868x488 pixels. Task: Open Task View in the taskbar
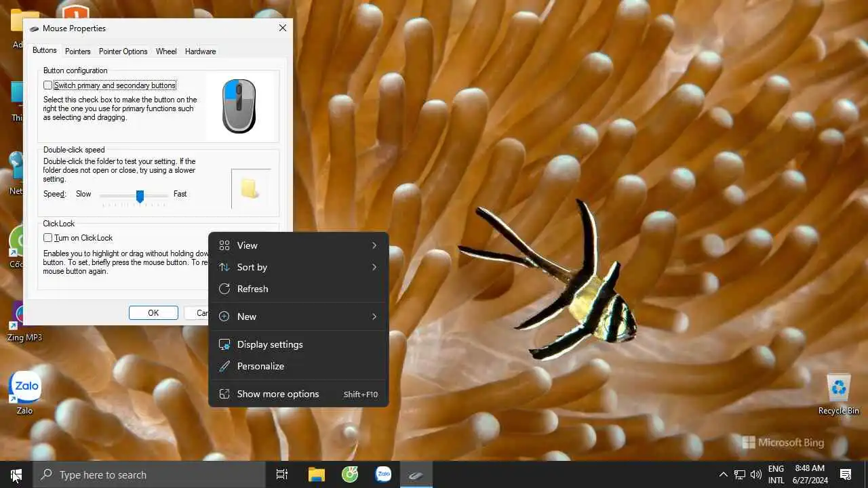coord(282,474)
